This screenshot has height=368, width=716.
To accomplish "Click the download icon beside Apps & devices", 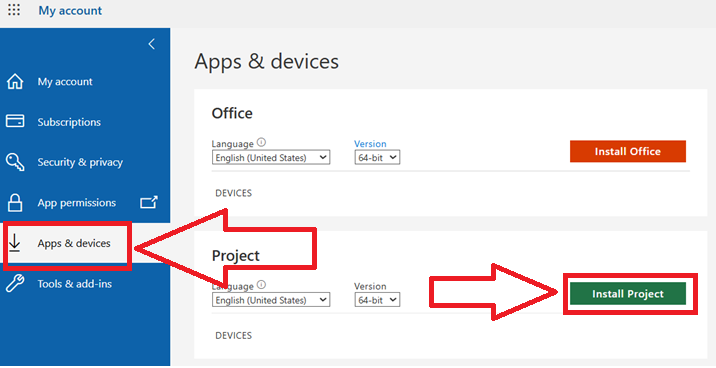I will (x=15, y=243).
